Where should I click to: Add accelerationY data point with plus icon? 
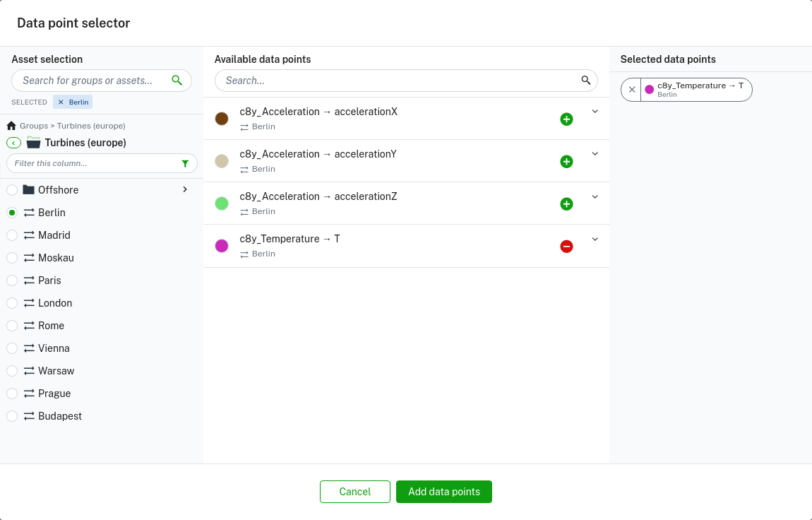[566, 162]
